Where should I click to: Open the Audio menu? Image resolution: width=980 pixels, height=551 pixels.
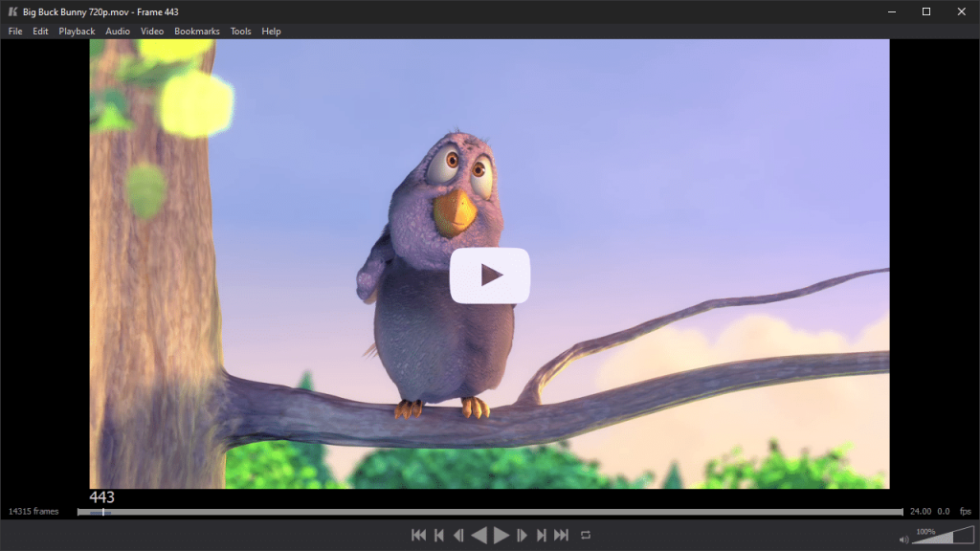point(116,31)
